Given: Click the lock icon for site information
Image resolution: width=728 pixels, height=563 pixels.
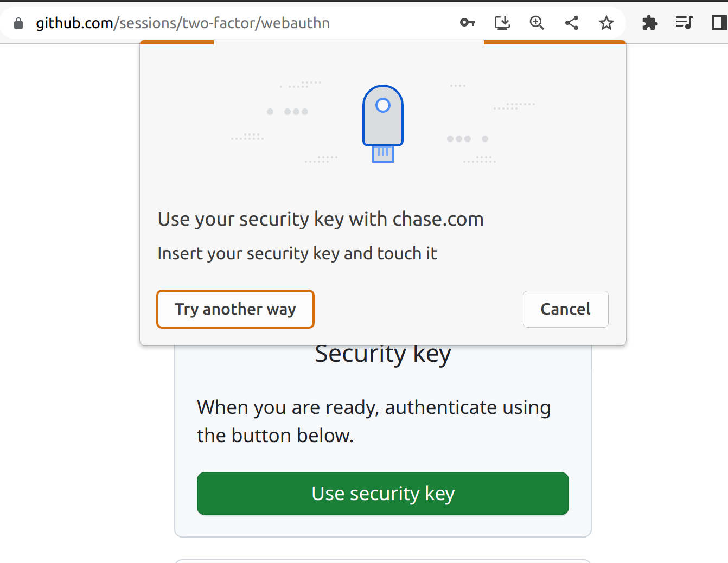Looking at the screenshot, I should [18, 23].
